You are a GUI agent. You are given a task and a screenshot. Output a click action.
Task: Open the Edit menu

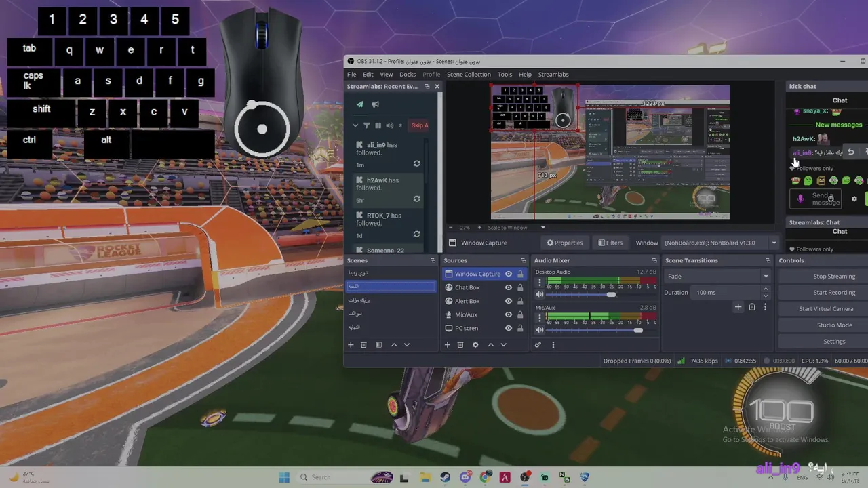click(x=368, y=75)
